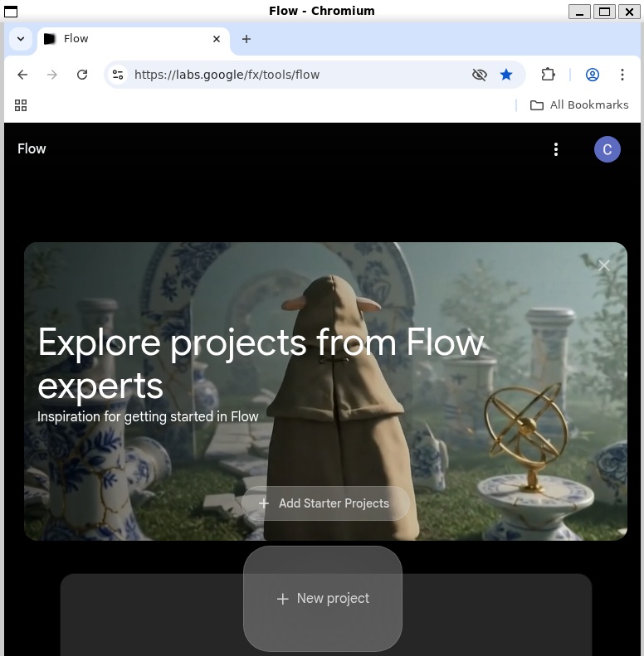Reload the page
This screenshot has height=656, width=644.
(x=82, y=75)
